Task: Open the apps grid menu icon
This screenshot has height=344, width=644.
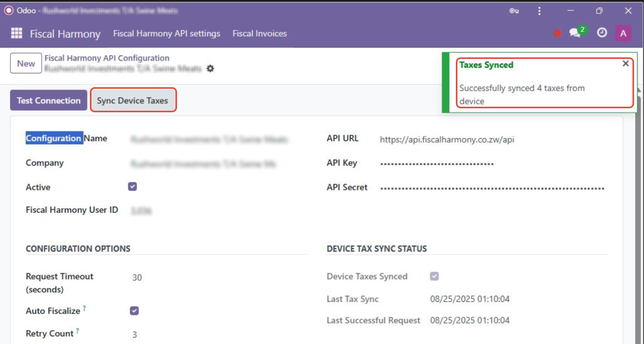Action: (17, 33)
